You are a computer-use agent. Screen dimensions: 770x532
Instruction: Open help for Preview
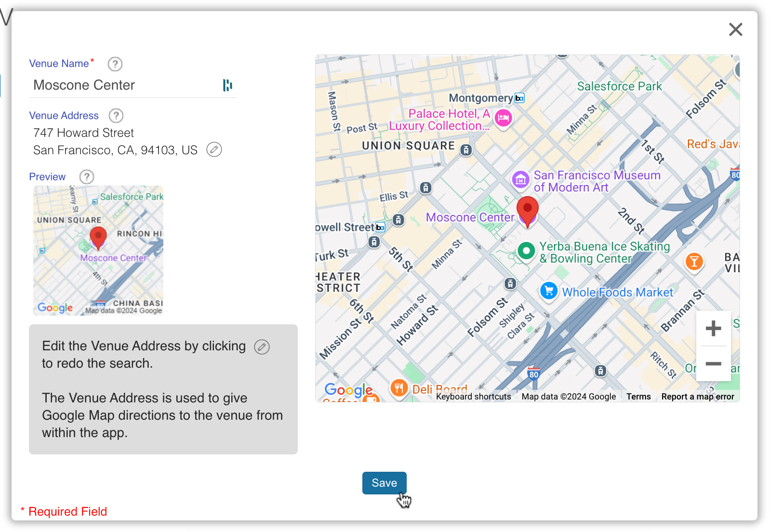(87, 177)
